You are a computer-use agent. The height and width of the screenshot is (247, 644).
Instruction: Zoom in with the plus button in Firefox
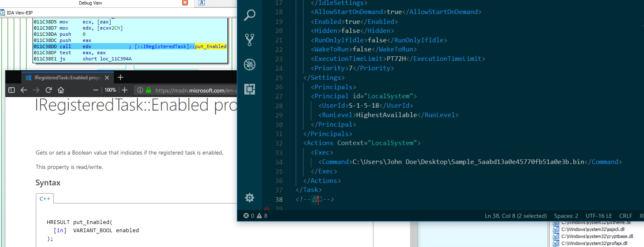tap(125, 90)
